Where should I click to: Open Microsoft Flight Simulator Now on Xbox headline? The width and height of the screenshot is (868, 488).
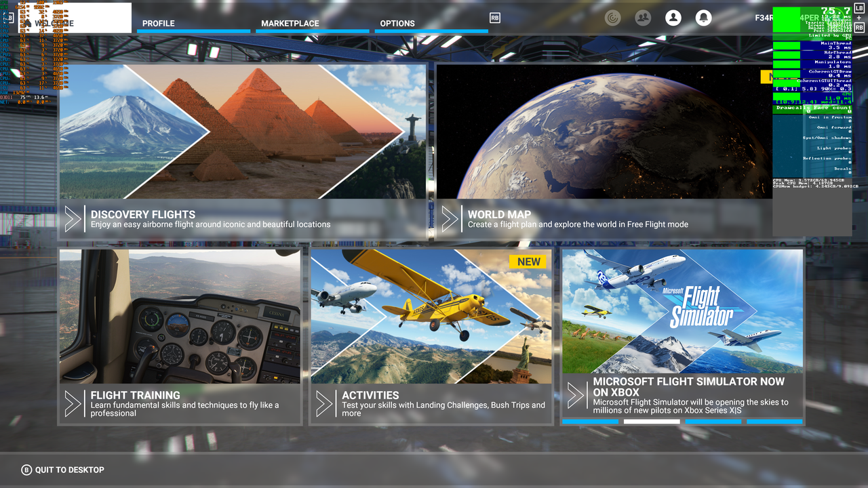click(x=689, y=387)
